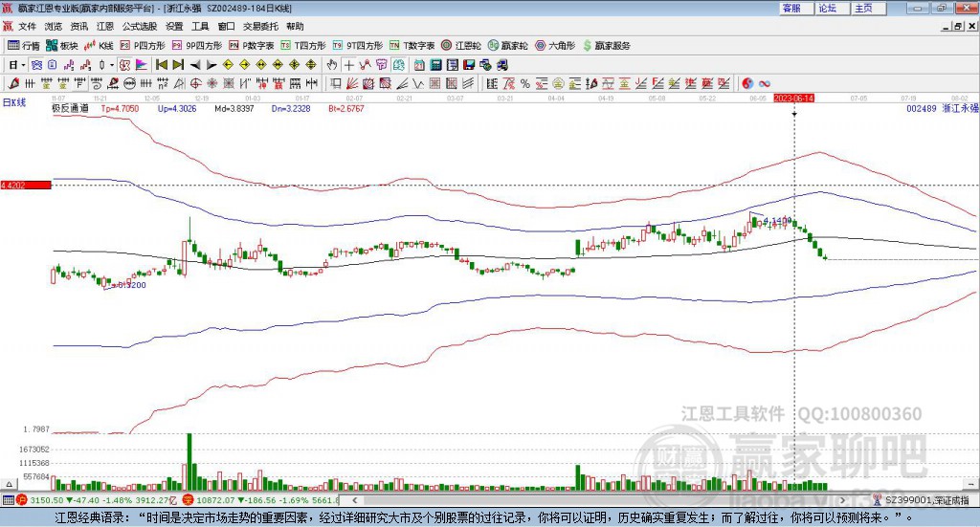Open the 江恩 menu
980x527 pixels.
[x=105, y=26]
